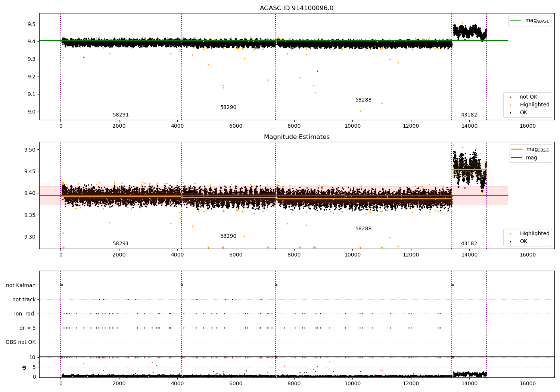Click the 9.30 y-axis tick in the middle plot
The width and height of the screenshot is (560, 392).
(x=30, y=237)
